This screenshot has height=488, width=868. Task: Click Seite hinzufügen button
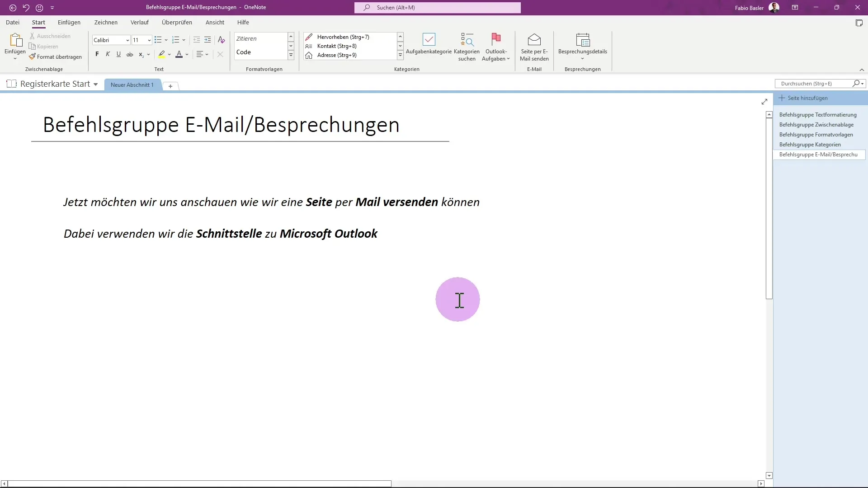(803, 98)
